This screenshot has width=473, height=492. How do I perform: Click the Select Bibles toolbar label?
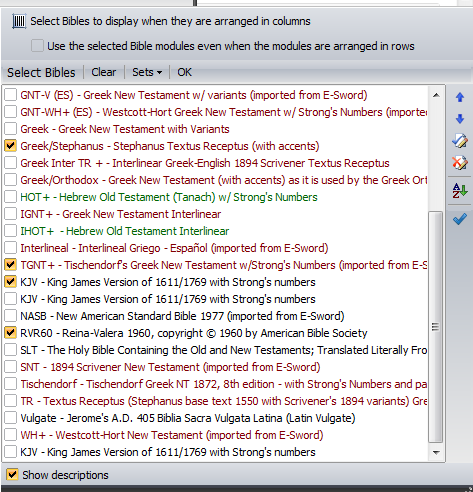[41, 72]
